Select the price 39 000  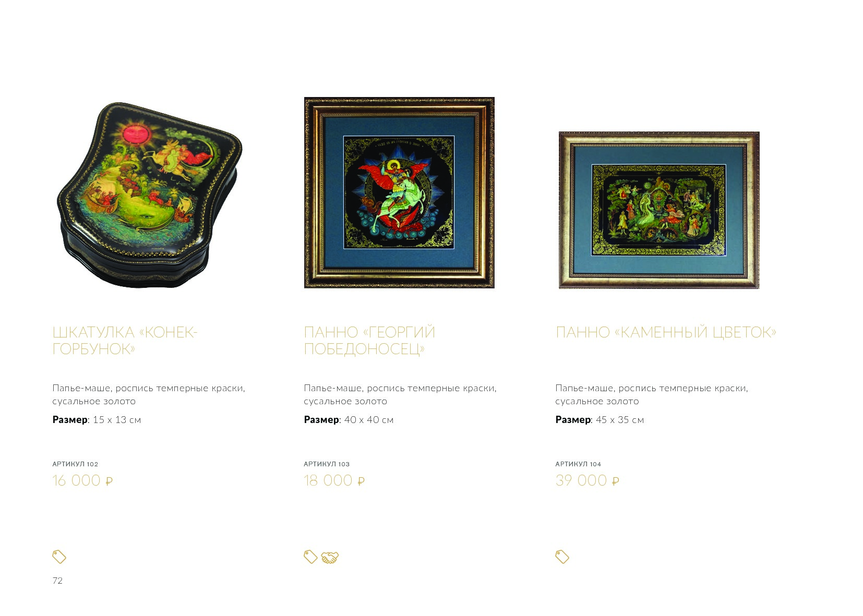581,480
